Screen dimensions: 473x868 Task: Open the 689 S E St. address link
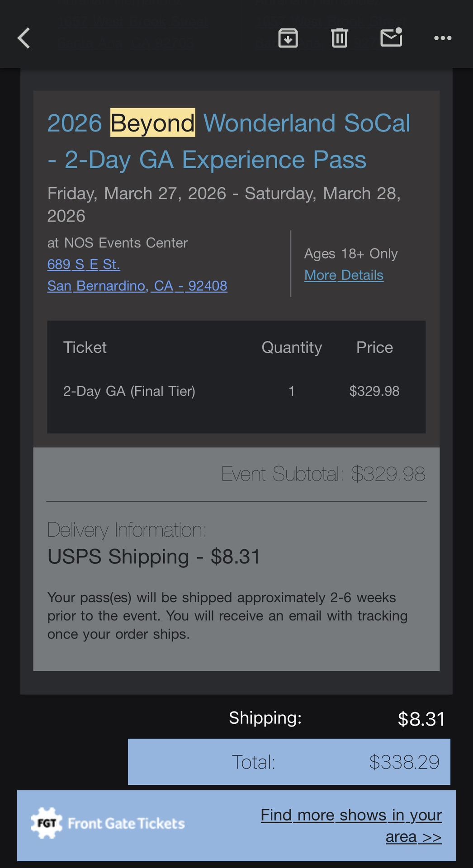pos(84,264)
